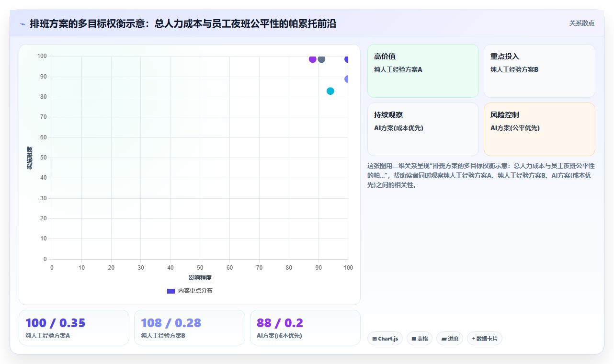Screen dimensions: 614x364
Task: Click the 纯人工经验方案B label under 108 / 0.28
Action: click(163, 336)
